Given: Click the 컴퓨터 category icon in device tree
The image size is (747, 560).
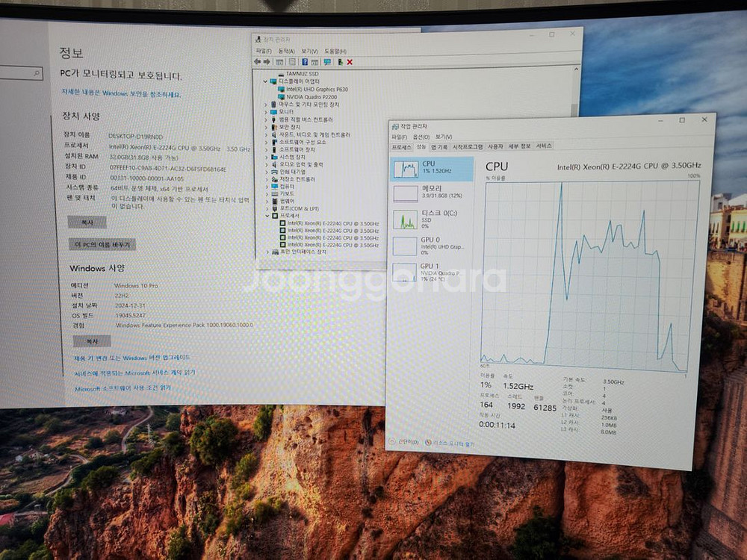Looking at the screenshot, I should coord(274,186).
